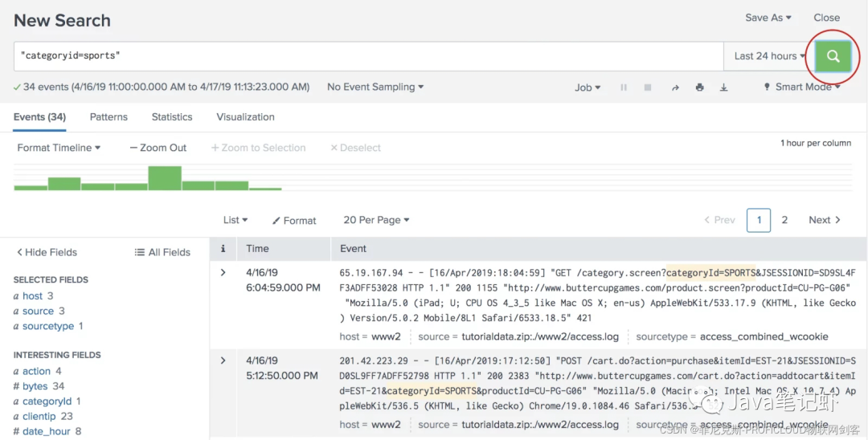Expand the 5:12:50 PM event row
The width and height of the screenshot is (868, 440).
click(223, 361)
